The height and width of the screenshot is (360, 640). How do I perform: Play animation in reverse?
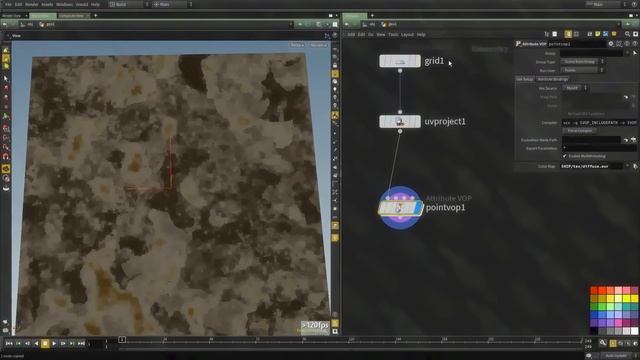pos(36,344)
